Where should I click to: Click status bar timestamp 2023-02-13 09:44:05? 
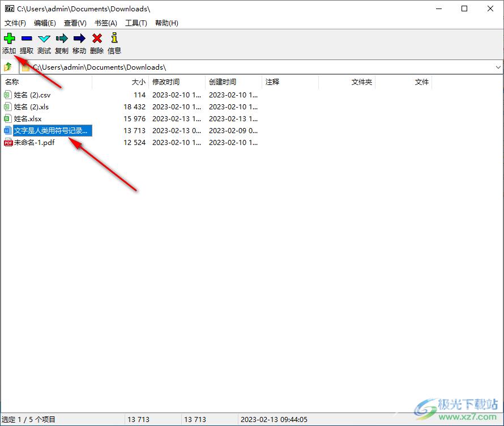tap(274, 419)
